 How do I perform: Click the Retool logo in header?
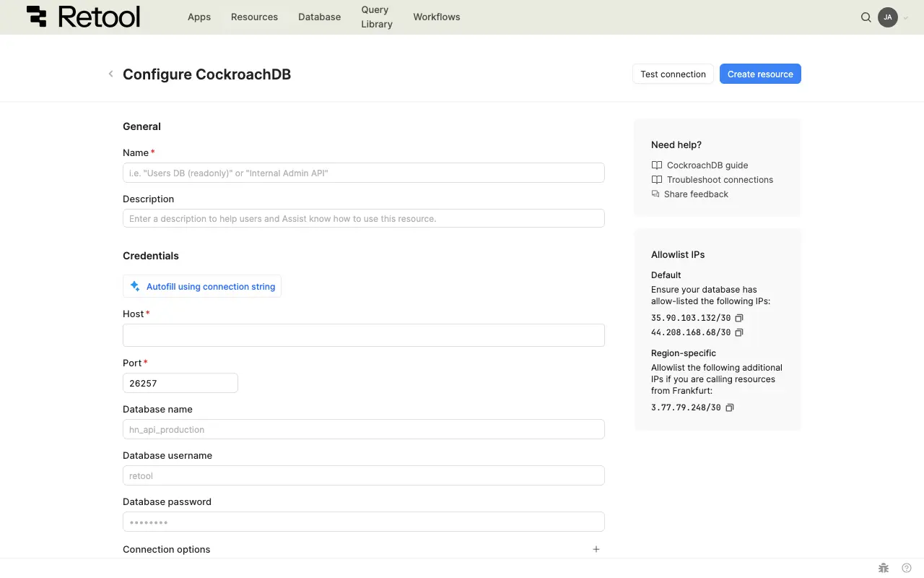(83, 17)
